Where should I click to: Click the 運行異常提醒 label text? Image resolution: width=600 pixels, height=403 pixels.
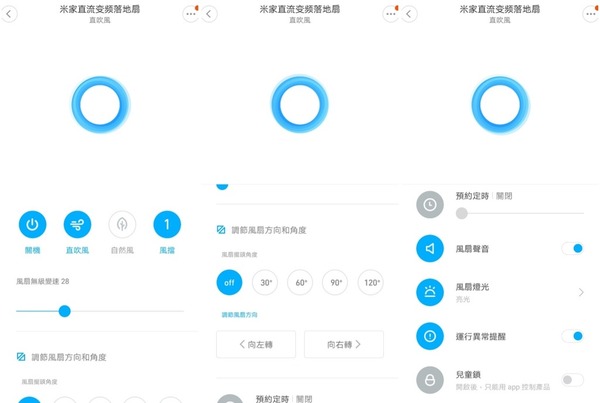[481, 336]
